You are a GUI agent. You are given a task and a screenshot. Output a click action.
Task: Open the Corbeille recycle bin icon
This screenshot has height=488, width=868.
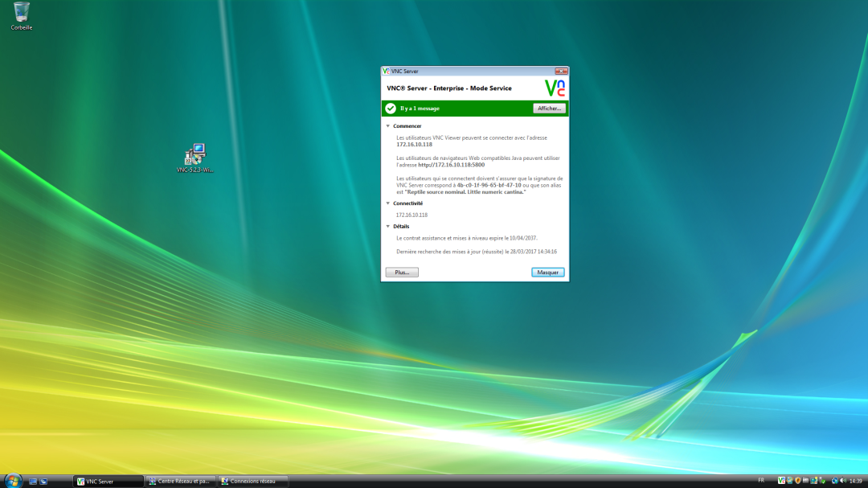click(22, 13)
